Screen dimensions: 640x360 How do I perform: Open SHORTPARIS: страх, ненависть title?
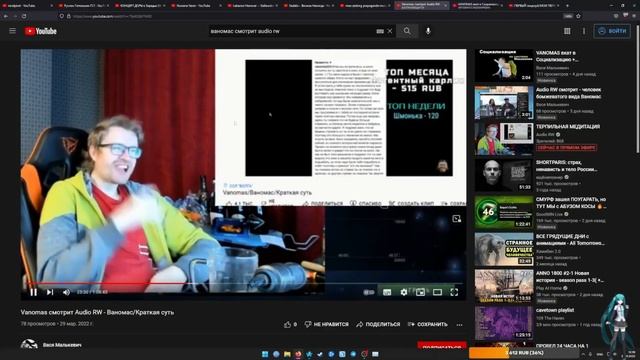pyautogui.click(x=567, y=166)
